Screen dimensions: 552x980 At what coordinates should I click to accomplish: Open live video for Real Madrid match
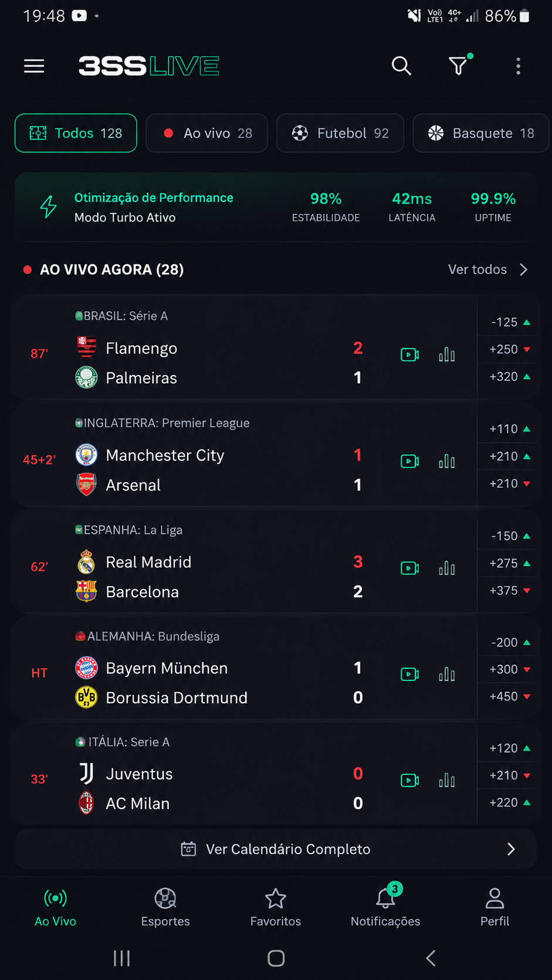click(409, 568)
